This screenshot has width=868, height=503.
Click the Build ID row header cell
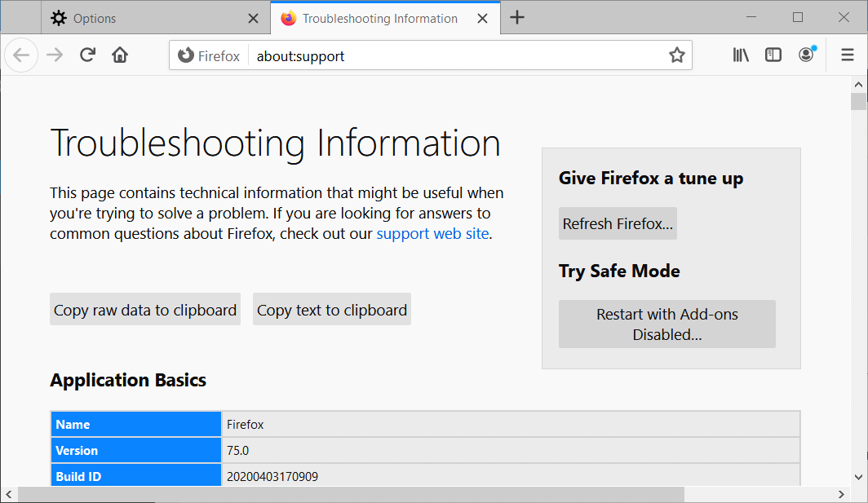(x=135, y=475)
